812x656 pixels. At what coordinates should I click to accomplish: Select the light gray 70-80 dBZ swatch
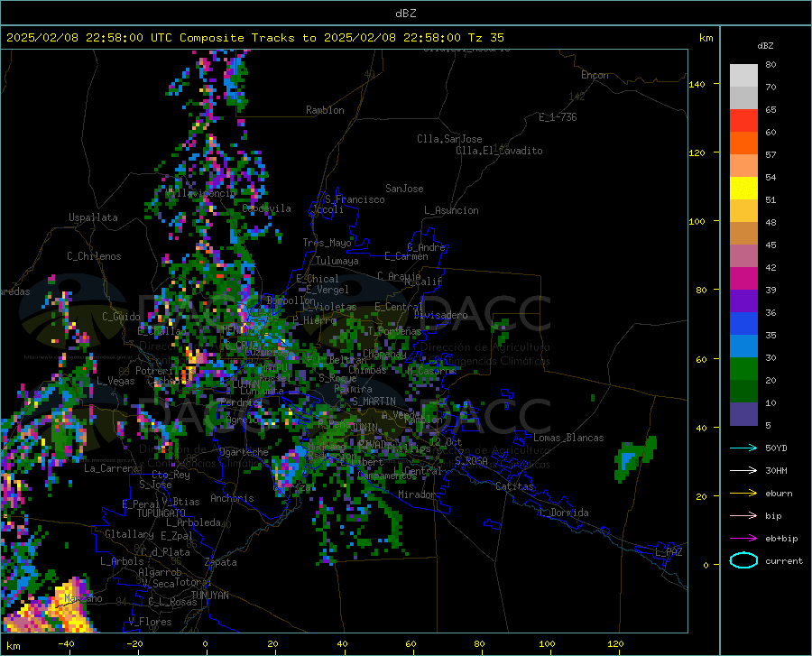point(743,76)
